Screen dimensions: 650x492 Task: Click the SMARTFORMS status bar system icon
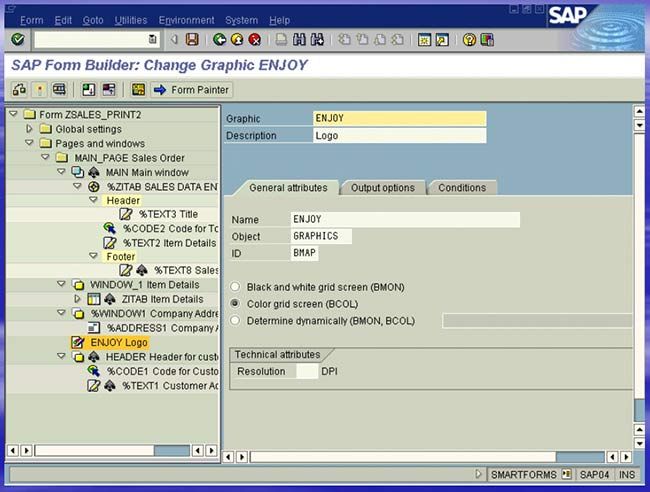tap(566, 474)
